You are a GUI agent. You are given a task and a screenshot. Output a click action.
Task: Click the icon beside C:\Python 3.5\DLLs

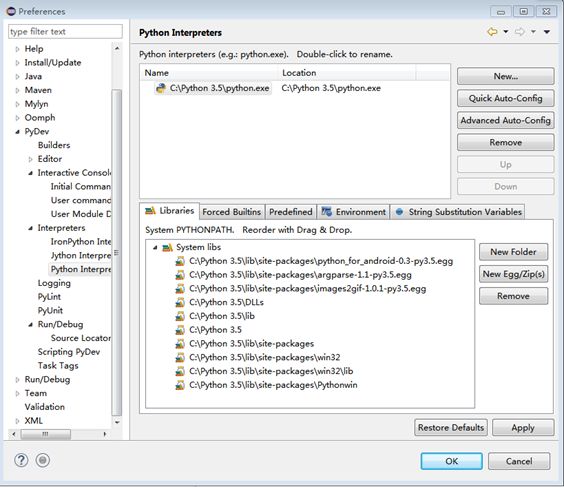click(x=180, y=302)
